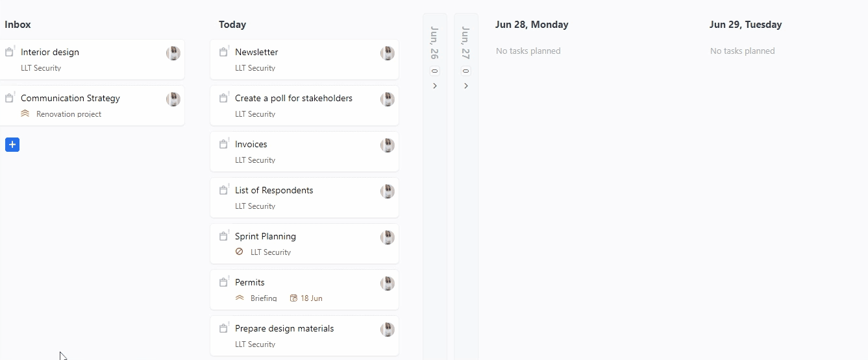Click the Today column header
This screenshot has height=360, width=868.
tap(232, 25)
